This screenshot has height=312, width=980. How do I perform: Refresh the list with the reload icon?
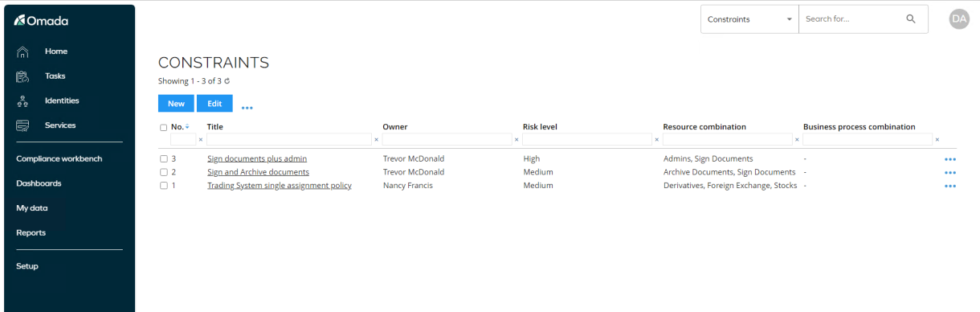point(227,81)
